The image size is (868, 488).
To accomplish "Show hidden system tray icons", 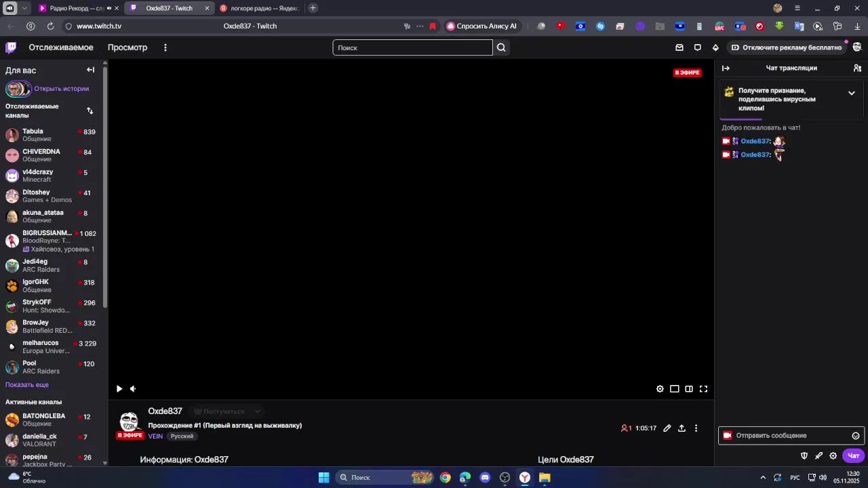I will [x=763, y=478].
